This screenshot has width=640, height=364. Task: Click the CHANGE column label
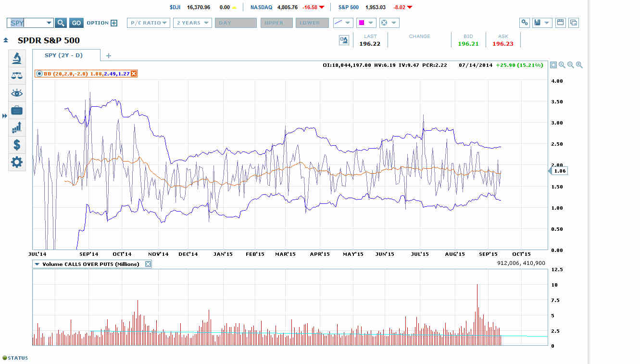point(419,36)
